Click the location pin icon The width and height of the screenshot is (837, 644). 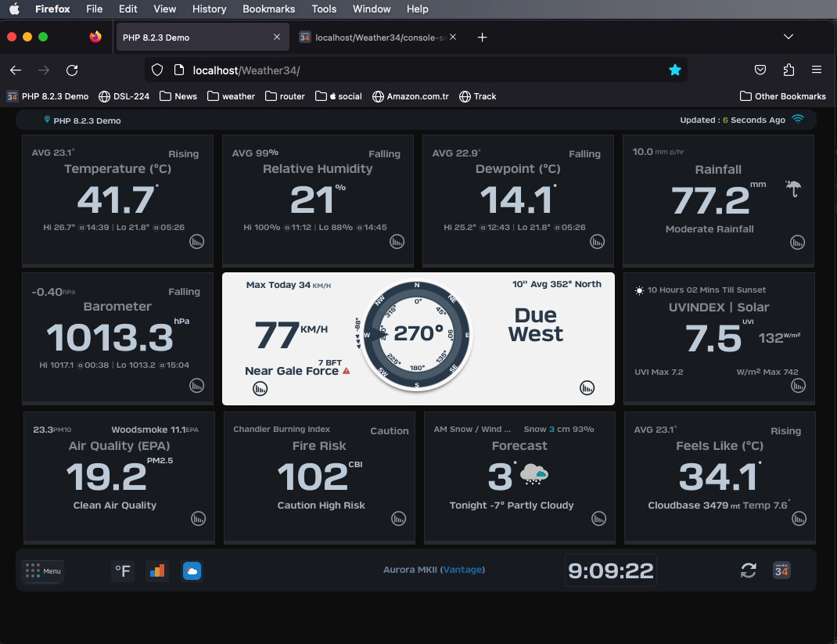click(x=47, y=120)
